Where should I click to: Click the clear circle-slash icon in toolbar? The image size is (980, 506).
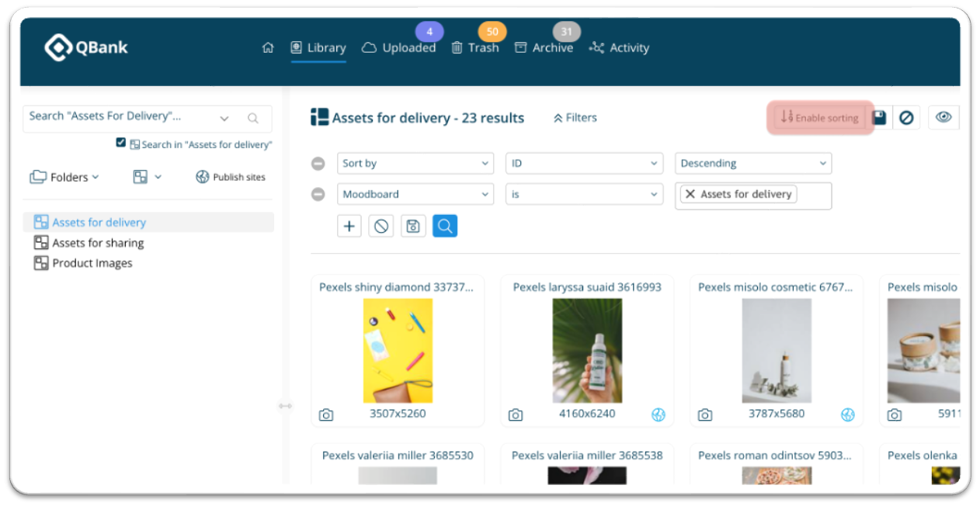coord(905,118)
